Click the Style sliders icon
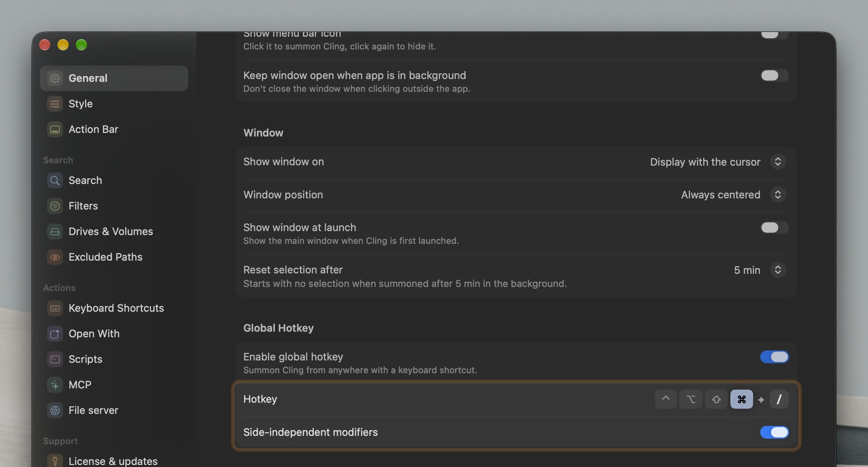This screenshot has width=868, height=467. coord(55,104)
